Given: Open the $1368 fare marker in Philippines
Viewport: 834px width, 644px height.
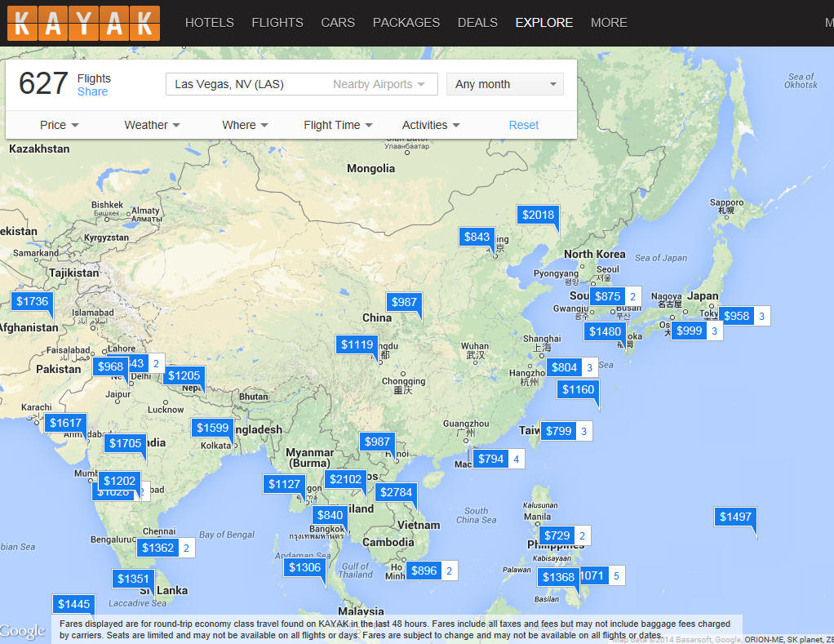Looking at the screenshot, I should click(x=558, y=577).
